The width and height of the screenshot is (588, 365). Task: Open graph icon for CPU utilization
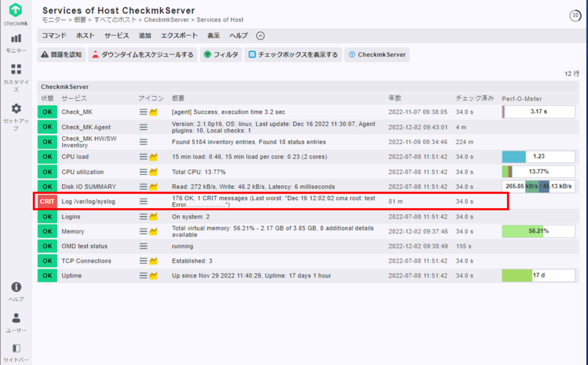(153, 172)
